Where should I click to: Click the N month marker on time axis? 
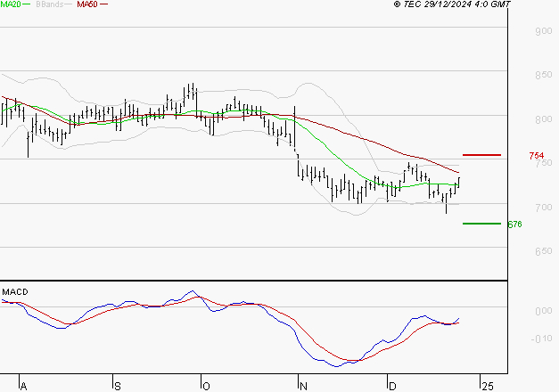tap(303, 386)
